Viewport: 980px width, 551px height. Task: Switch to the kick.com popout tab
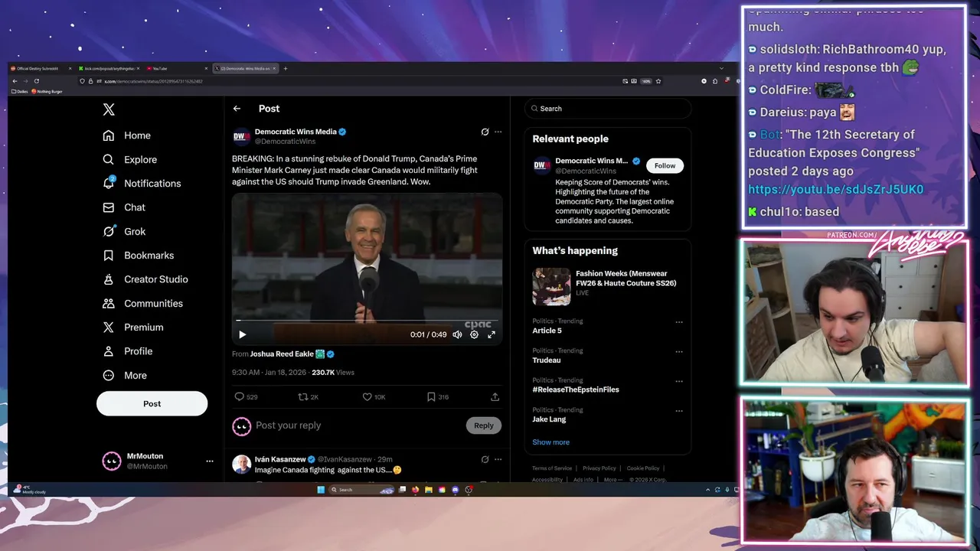pyautogui.click(x=109, y=69)
